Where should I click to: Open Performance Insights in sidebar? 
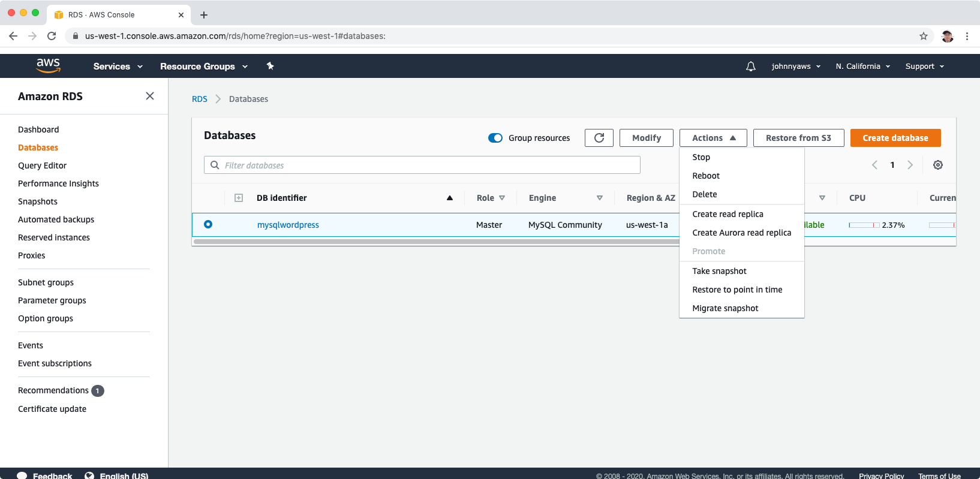(58, 183)
